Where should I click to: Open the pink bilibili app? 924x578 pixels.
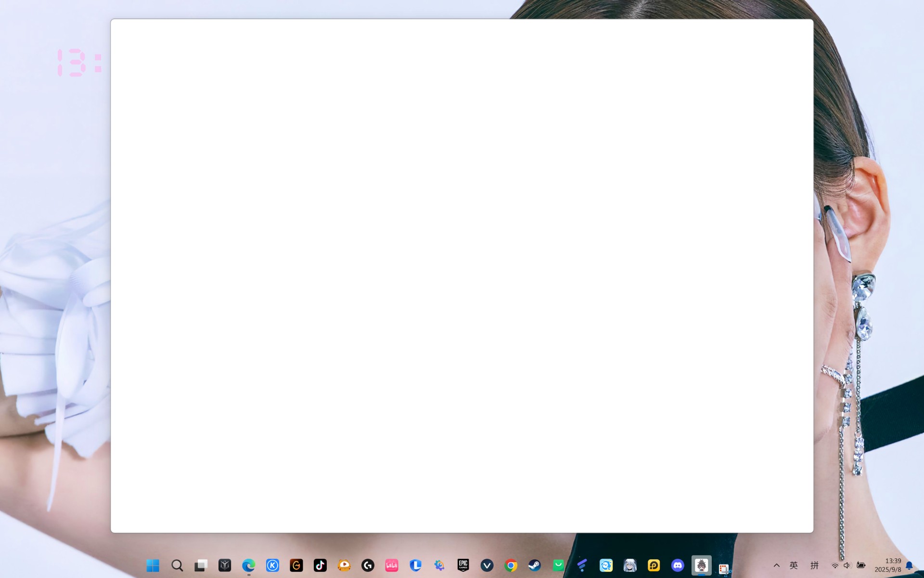coord(392,565)
